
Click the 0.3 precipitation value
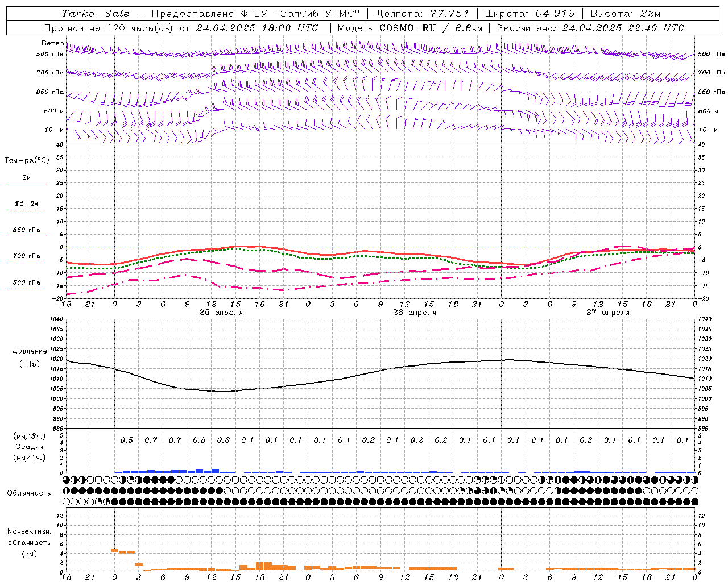(586, 440)
